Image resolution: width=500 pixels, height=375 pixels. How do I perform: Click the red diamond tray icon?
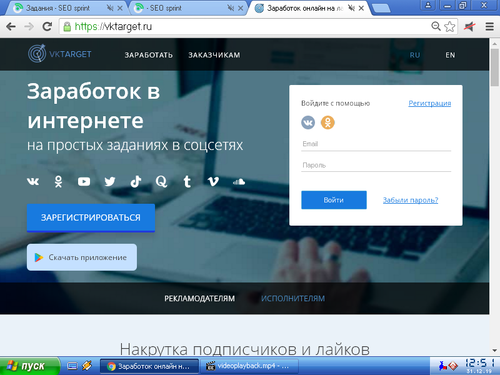(x=453, y=366)
